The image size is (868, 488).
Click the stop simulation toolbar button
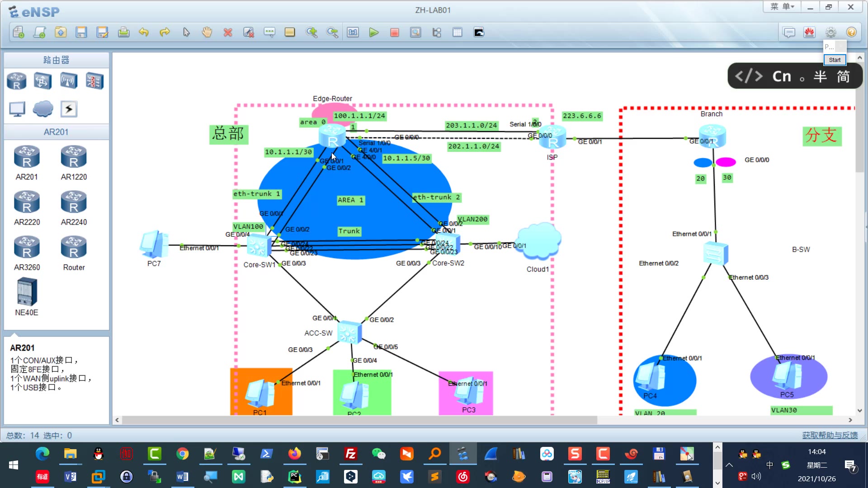click(394, 32)
